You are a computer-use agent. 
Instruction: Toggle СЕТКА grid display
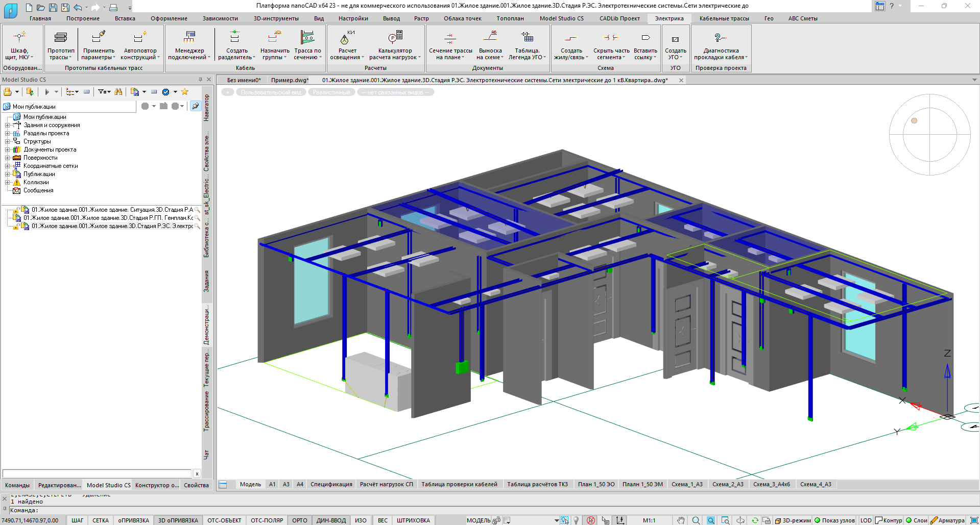pyautogui.click(x=101, y=520)
